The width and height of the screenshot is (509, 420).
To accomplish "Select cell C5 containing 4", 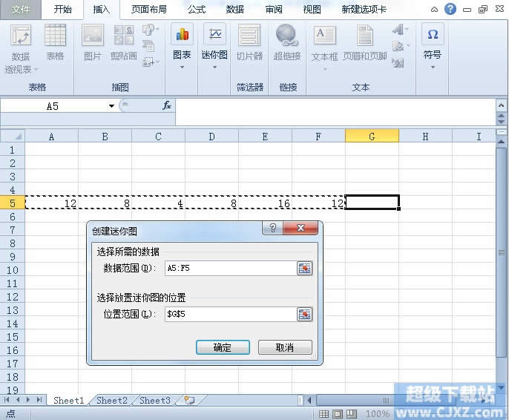I will pos(158,203).
